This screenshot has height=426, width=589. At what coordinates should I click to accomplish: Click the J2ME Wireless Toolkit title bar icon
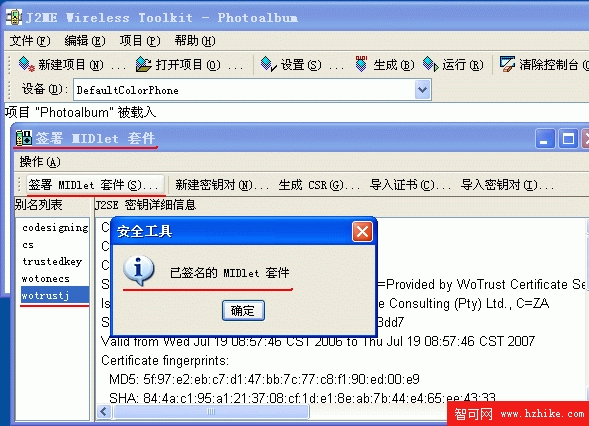click(14, 17)
